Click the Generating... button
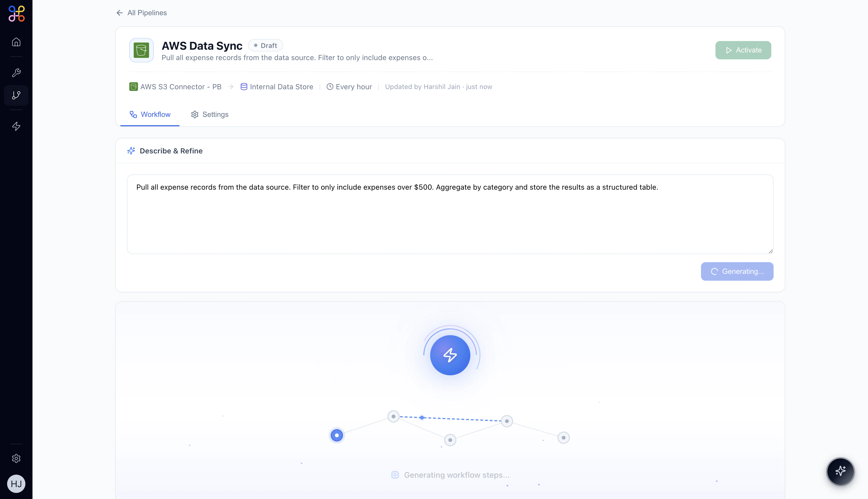This screenshot has width=868, height=499. tap(737, 272)
